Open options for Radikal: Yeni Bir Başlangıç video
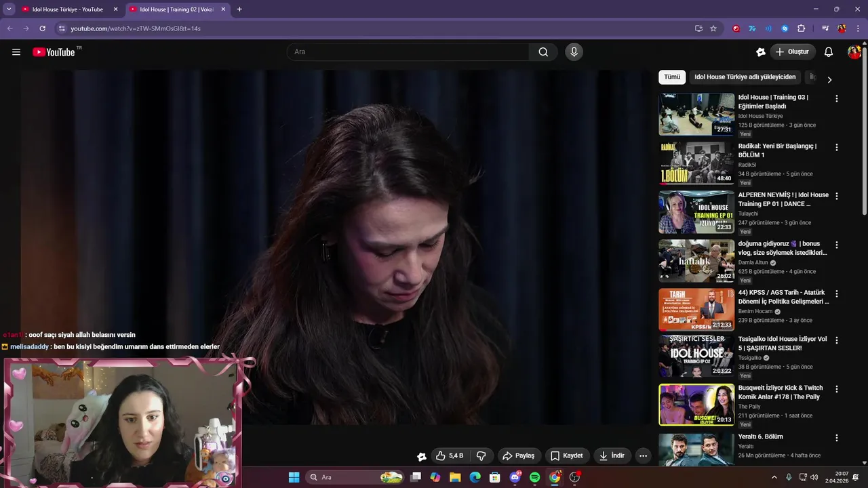868x488 pixels. [x=836, y=147]
